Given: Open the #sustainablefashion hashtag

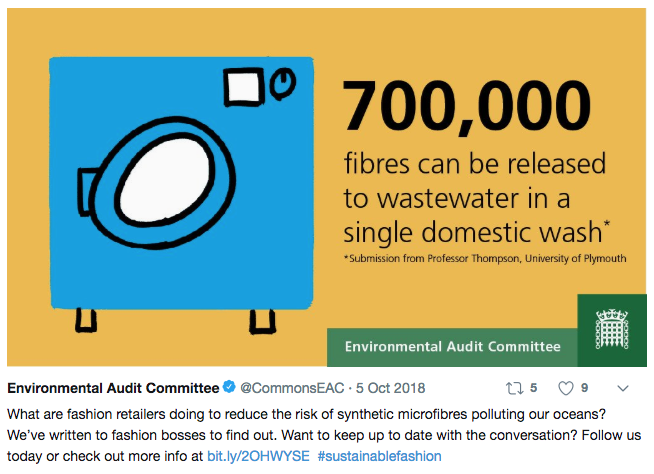Looking at the screenshot, I should pyautogui.click(x=379, y=456).
